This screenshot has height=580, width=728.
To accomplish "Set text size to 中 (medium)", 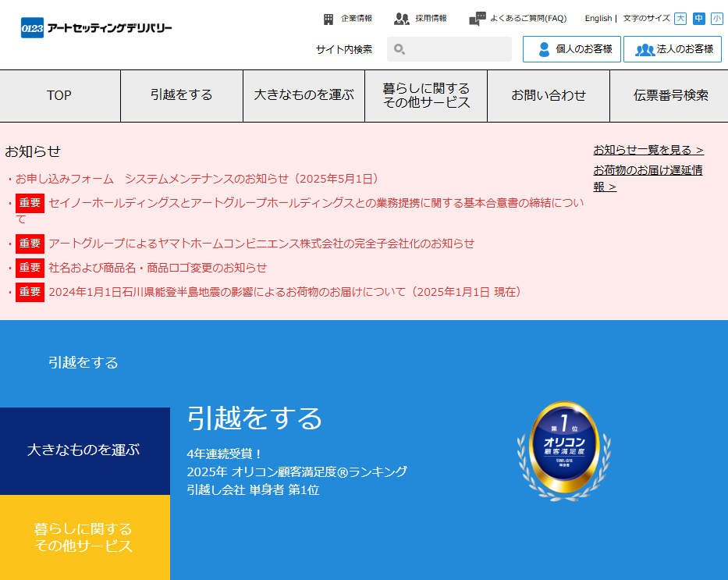I will (699, 18).
